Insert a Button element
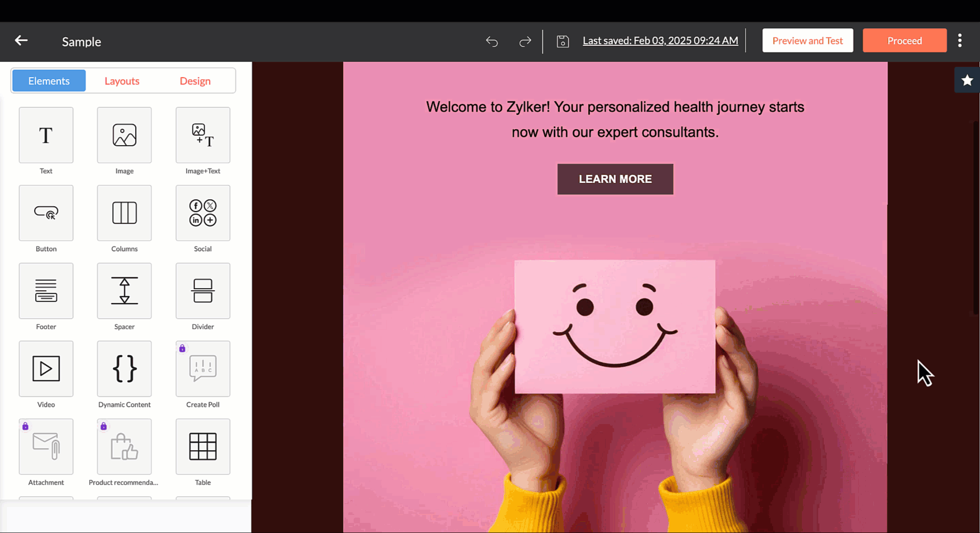 point(46,213)
